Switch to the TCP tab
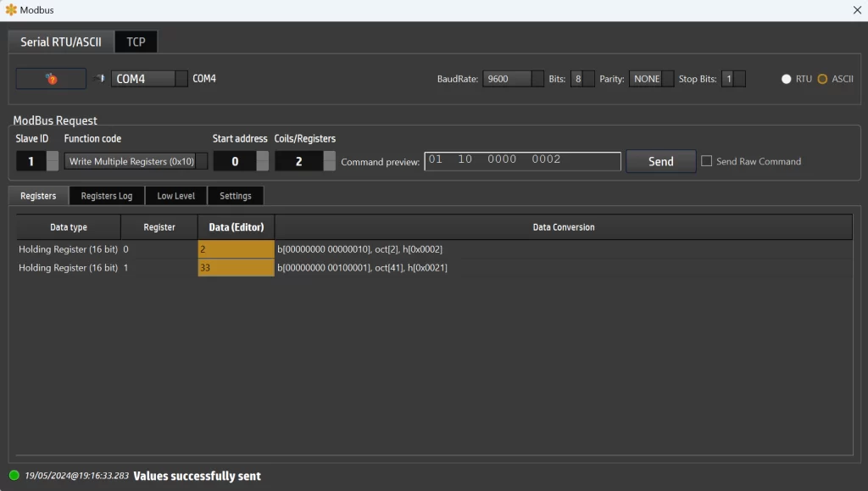Screen dimensions: 868x491 pyautogui.click(x=136, y=42)
